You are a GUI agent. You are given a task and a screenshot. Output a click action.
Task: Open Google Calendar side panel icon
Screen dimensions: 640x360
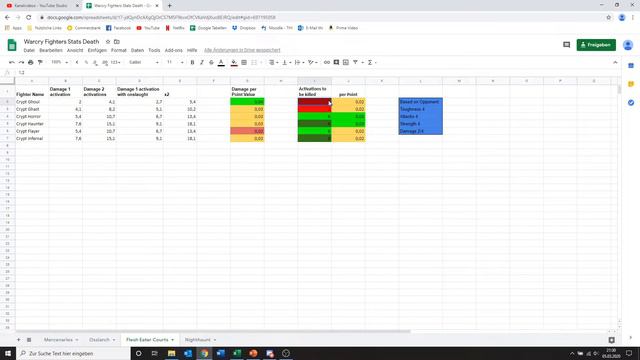tap(631, 66)
